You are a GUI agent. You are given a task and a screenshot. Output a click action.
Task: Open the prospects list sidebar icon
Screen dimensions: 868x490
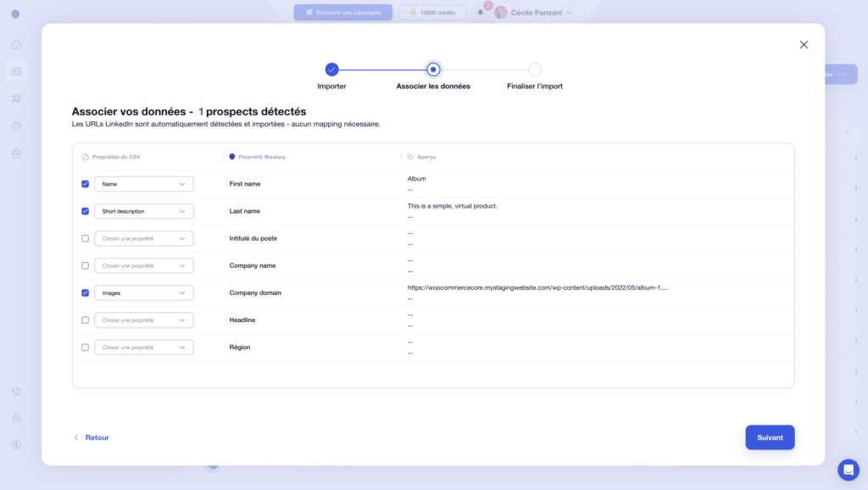coord(17,71)
